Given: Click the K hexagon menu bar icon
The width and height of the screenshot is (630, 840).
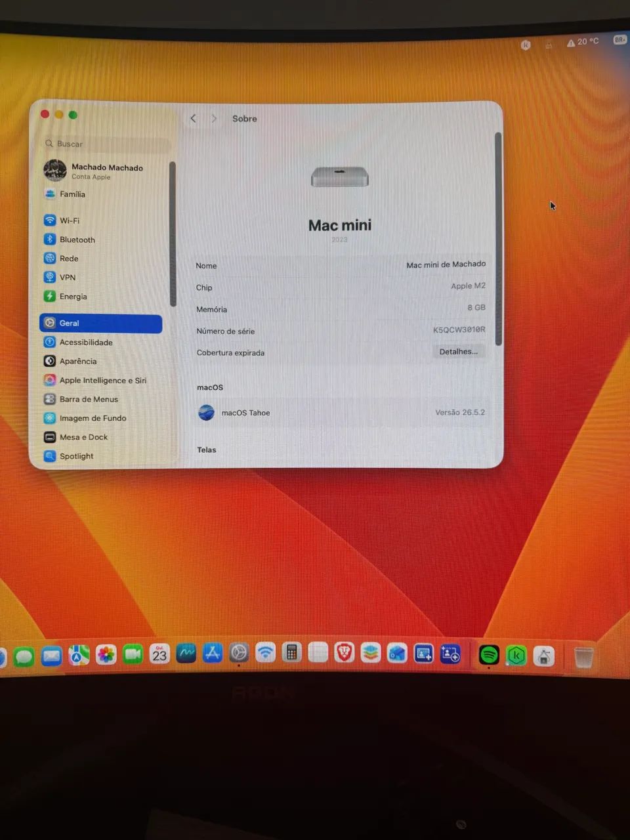Looking at the screenshot, I should coord(526,45).
